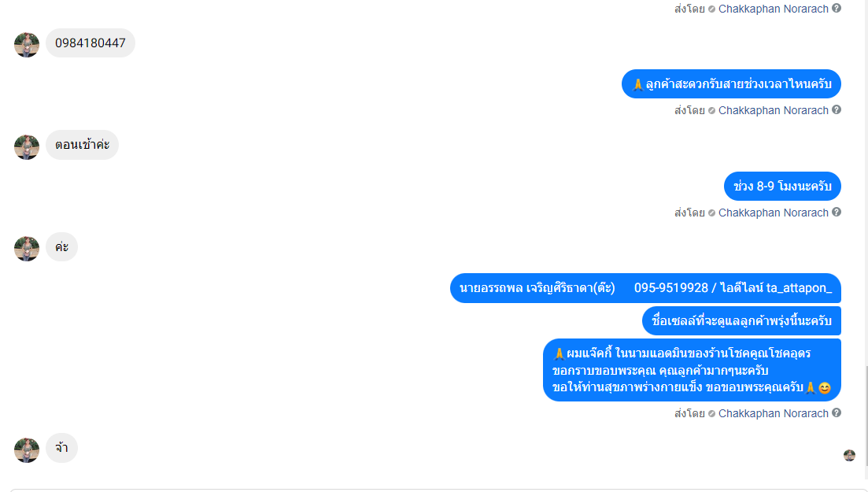Screen dimensions: 868x492
Task: Click customer avatar next to ตอนเช้าค่ะ
Action: point(27,147)
